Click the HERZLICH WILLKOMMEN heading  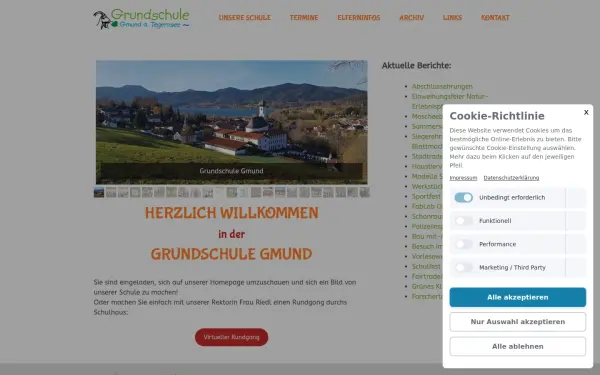coord(232,213)
